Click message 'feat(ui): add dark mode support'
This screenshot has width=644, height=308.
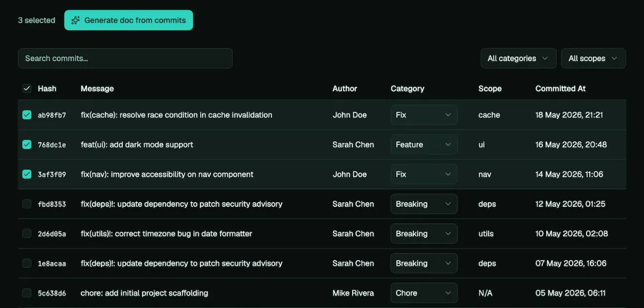[x=137, y=145]
